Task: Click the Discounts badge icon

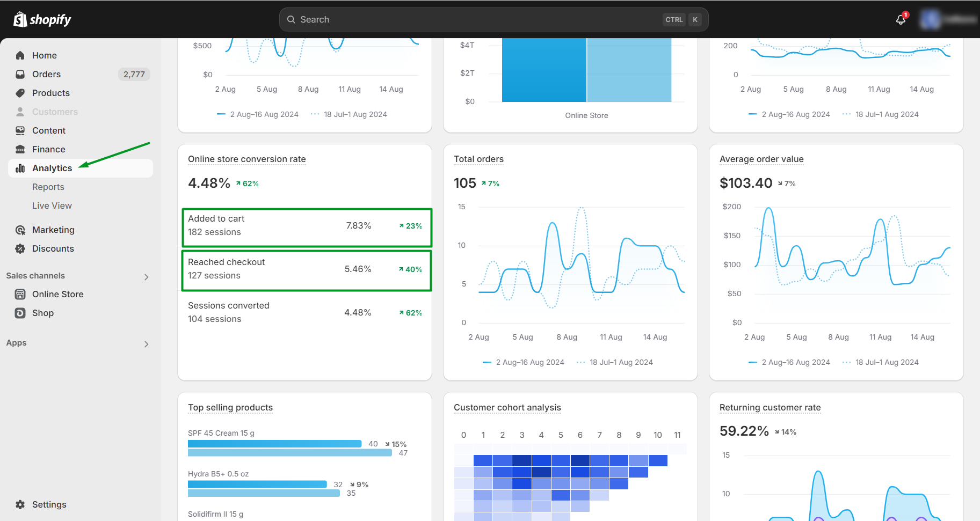Action: tap(20, 248)
